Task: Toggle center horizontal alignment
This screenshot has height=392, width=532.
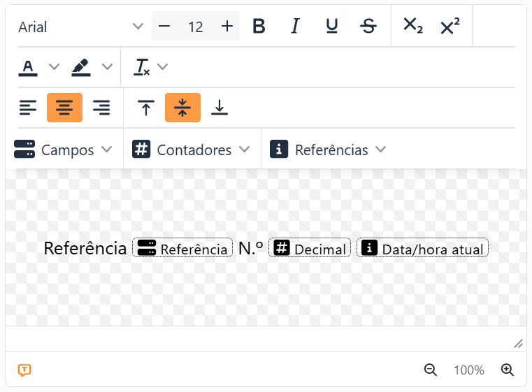Action: tap(64, 108)
